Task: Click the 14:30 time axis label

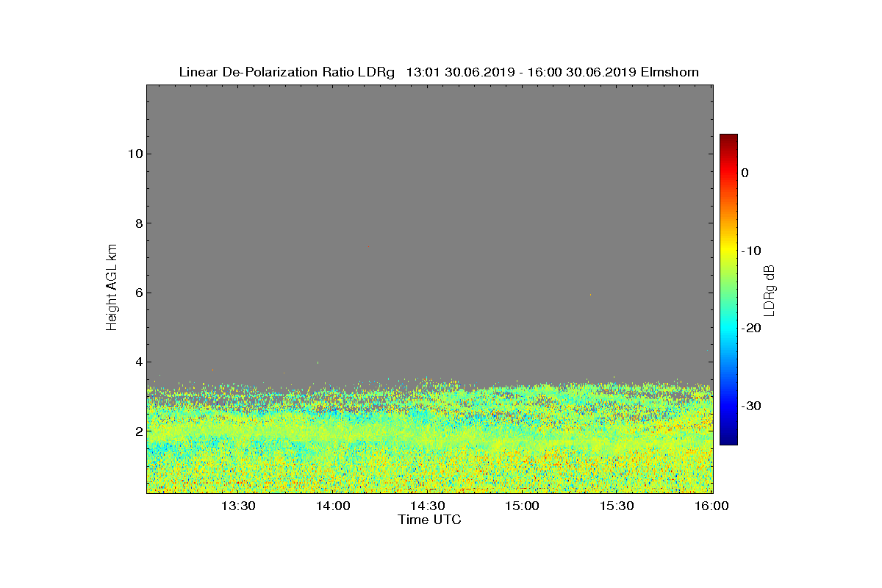Action: coord(427,506)
